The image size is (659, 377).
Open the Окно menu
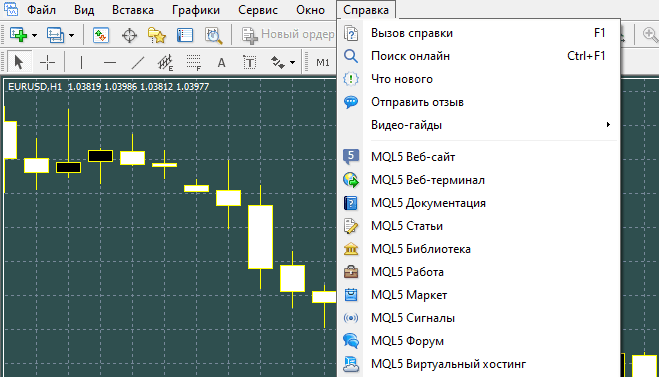pos(311,10)
